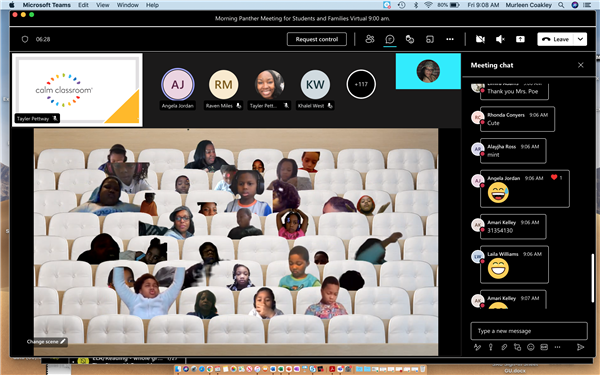
Task: Click the Request control button
Action: coord(317,39)
